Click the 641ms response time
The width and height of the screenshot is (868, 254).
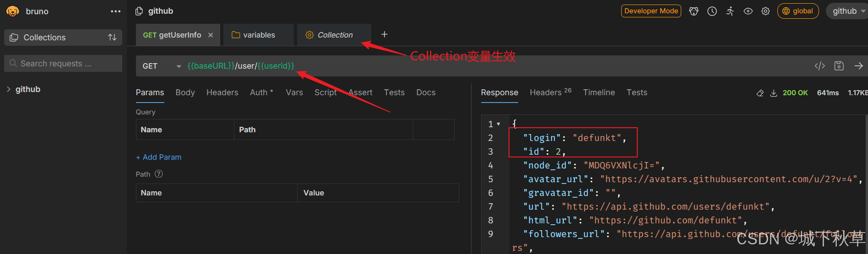[828, 92]
